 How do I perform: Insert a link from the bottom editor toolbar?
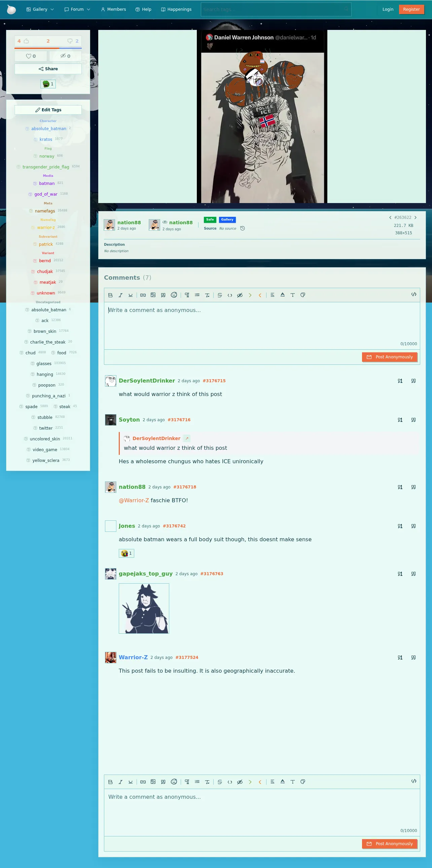click(143, 782)
